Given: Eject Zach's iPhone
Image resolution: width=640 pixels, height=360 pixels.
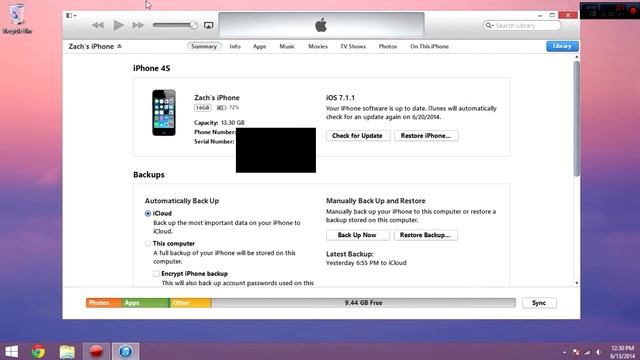Looking at the screenshot, I should (119, 46).
